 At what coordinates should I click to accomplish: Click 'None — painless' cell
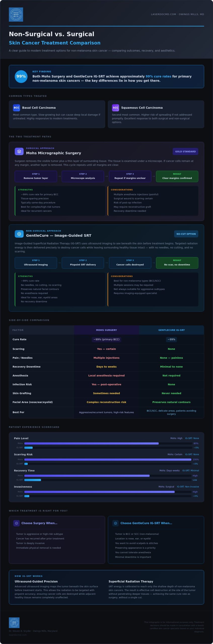click(x=171, y=358)
